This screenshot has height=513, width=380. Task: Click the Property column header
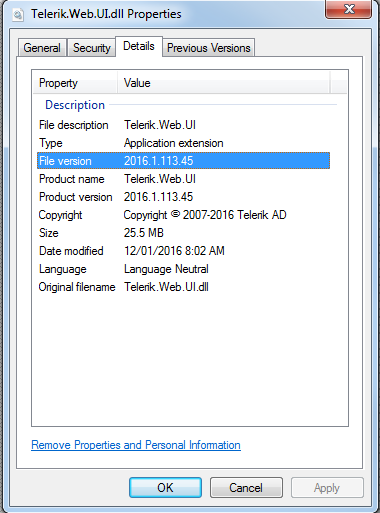[x=75, y=83]
